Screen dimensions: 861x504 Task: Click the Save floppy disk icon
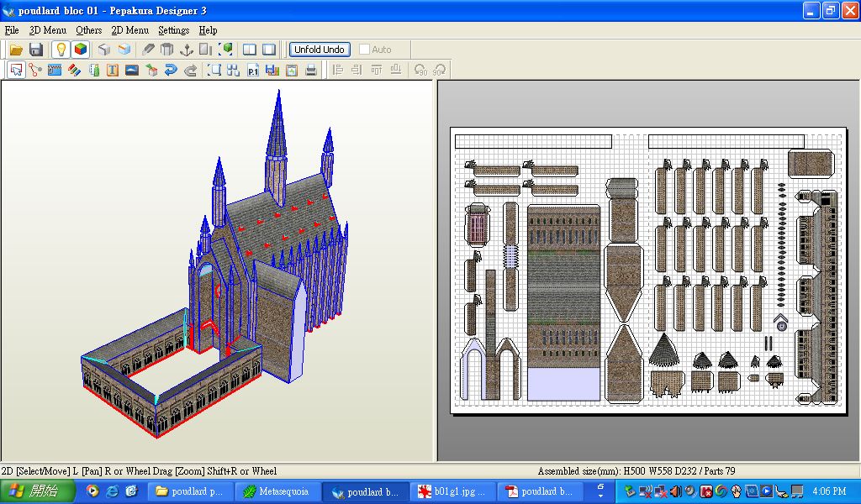point(36,50)
